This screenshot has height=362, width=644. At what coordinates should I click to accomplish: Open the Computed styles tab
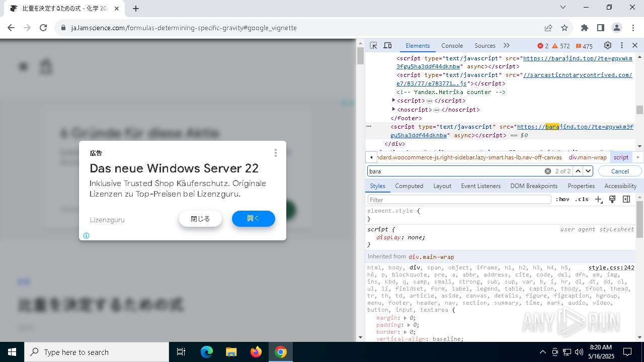[409, 186]
